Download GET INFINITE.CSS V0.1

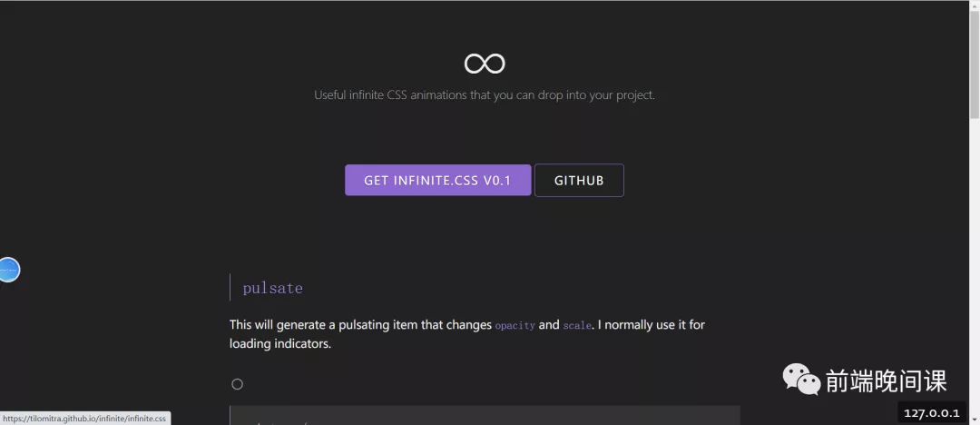pyautogui.click(x=438, y=181)
